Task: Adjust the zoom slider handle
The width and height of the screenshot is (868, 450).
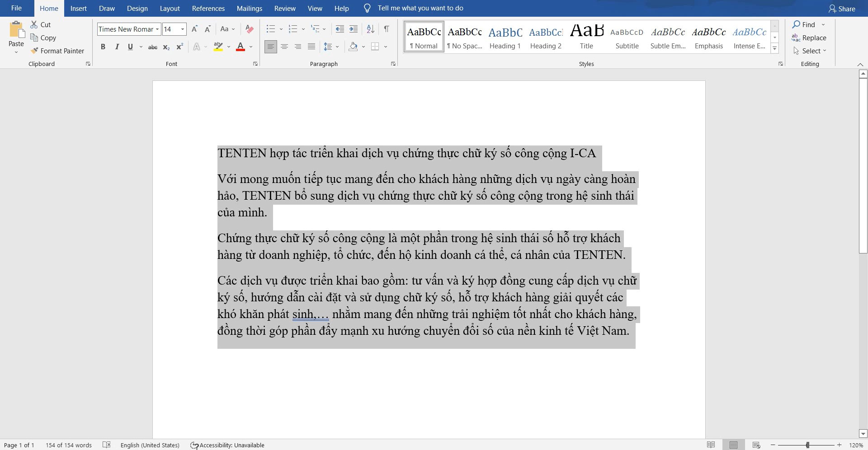Action: [807, 445]
